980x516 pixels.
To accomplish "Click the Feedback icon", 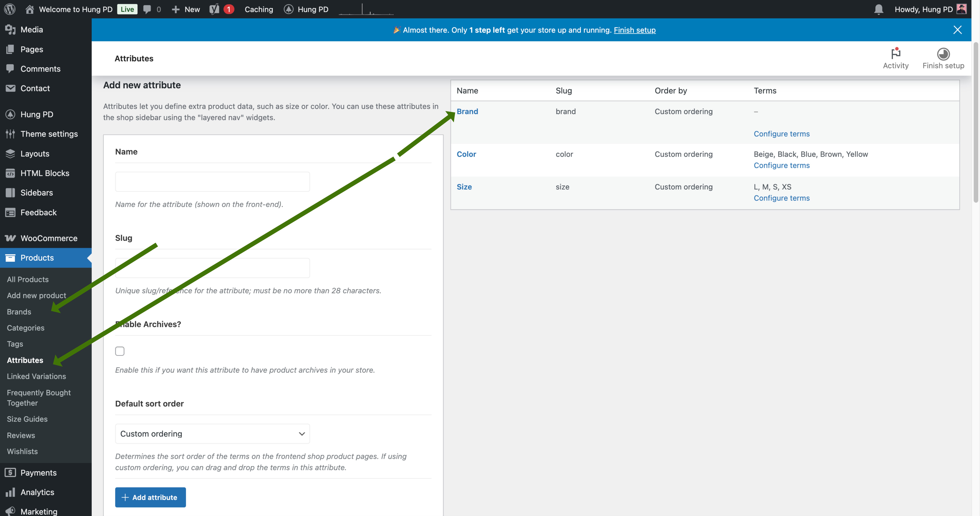I will (x=10, y=212).
